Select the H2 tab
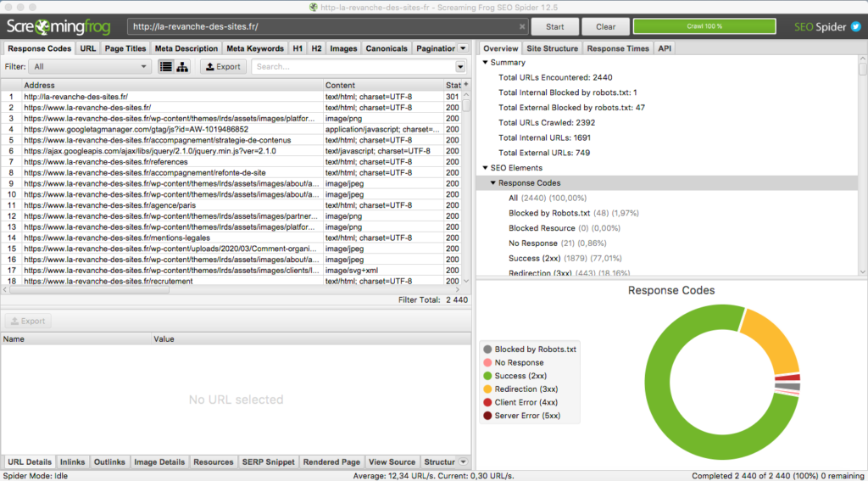 (x=317, y=48)
